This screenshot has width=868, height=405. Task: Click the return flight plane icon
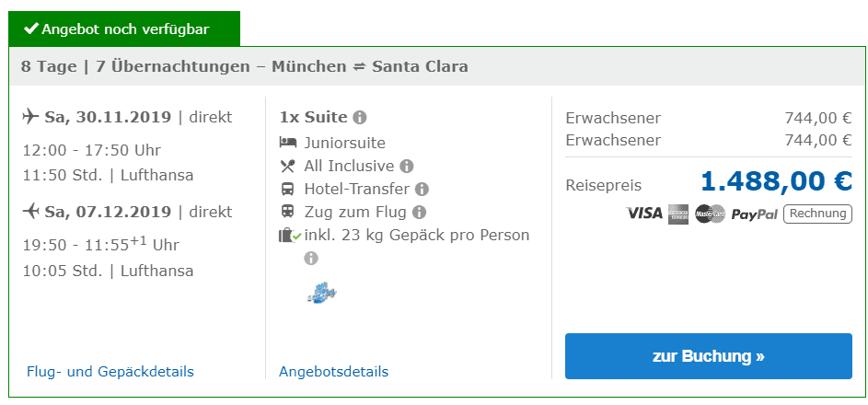tap(30, 212)
